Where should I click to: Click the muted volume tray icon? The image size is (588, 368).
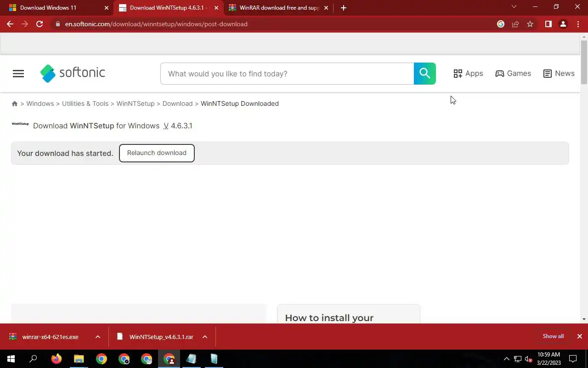(528, 359)
